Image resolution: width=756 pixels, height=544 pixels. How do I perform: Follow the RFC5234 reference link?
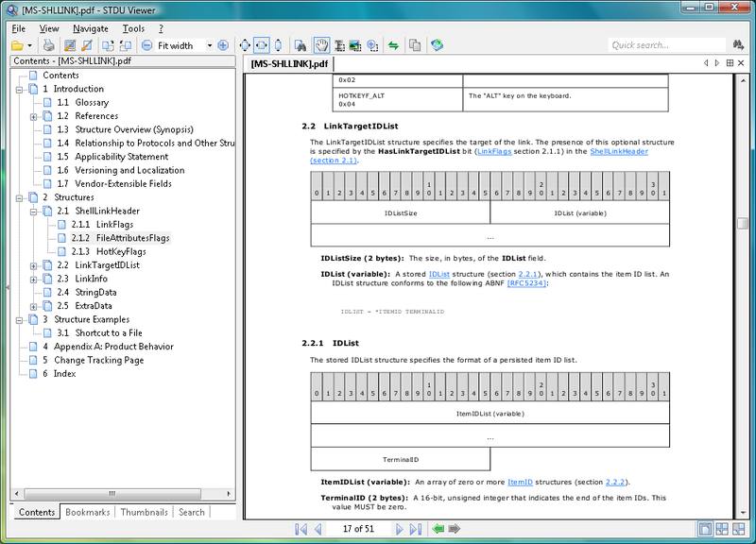(526, 283)
